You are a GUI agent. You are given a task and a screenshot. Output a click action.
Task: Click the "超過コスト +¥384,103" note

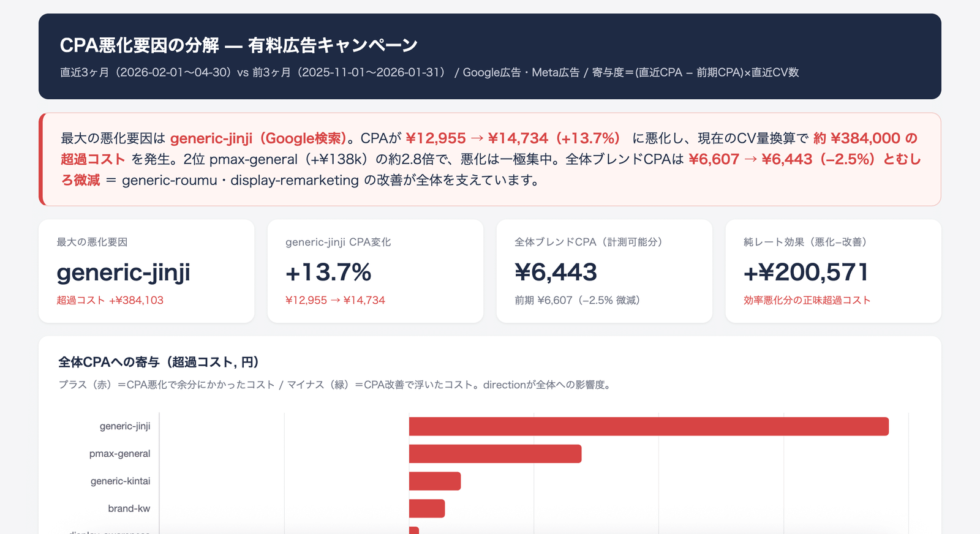tap(110, 300)
